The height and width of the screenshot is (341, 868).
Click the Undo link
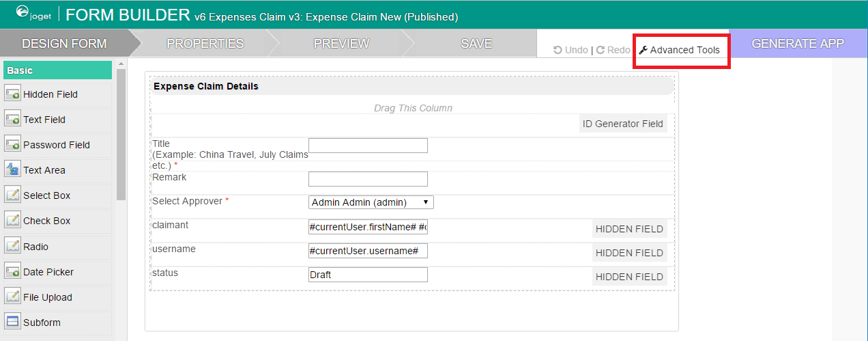pos(570,50)
